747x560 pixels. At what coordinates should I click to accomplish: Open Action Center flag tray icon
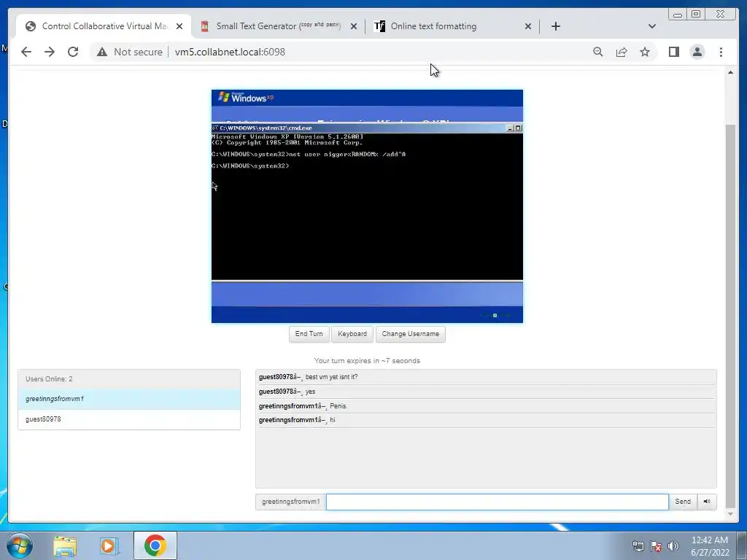(656, 546)
